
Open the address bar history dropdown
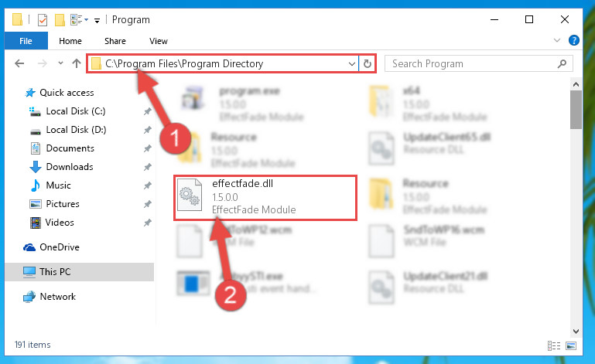352,63
